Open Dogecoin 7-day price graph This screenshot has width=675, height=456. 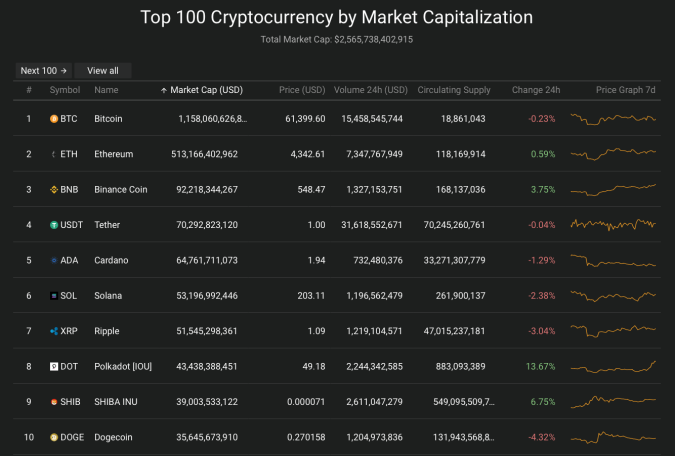click(613, 437)
